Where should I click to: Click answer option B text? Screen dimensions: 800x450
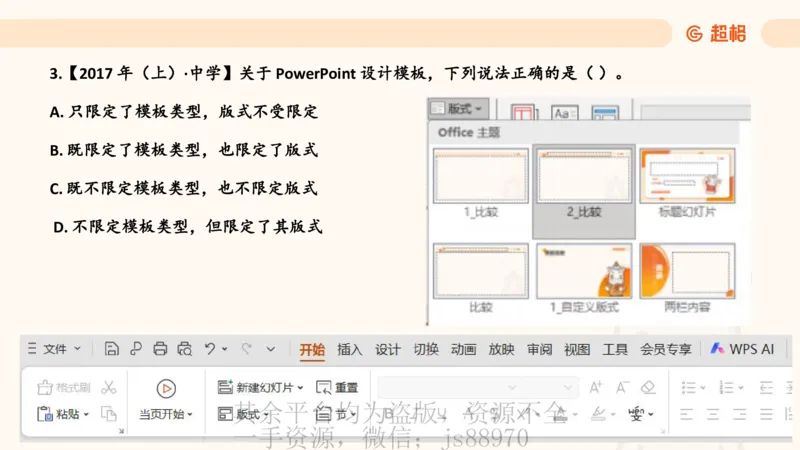coord(184,150)
